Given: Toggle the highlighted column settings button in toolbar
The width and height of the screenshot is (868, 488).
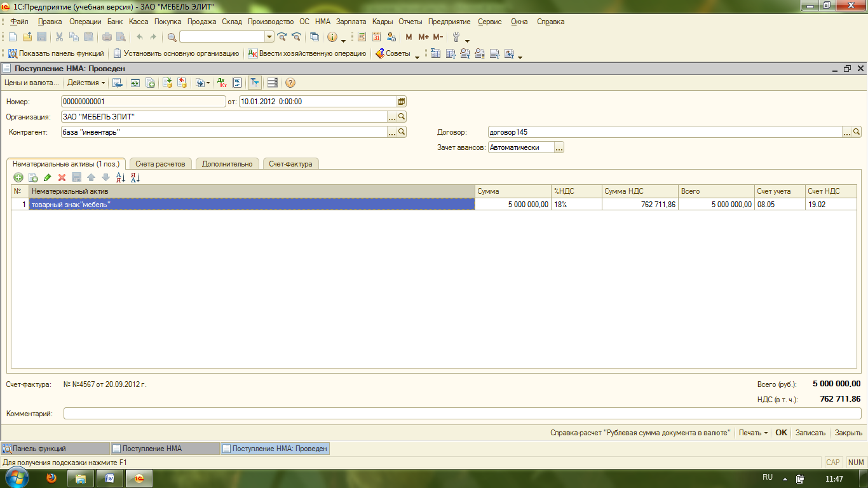Looking at the screenshot, I should (x=255, y=83).
